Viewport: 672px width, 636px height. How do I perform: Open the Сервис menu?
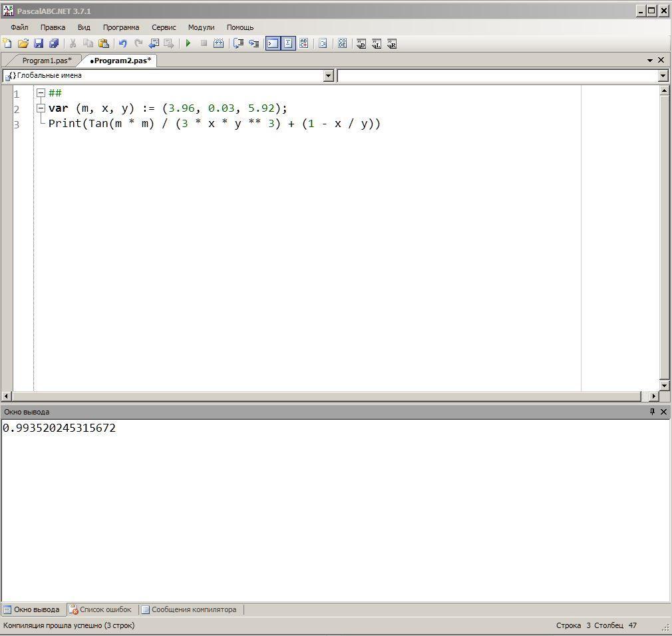[x=164, y=27]
